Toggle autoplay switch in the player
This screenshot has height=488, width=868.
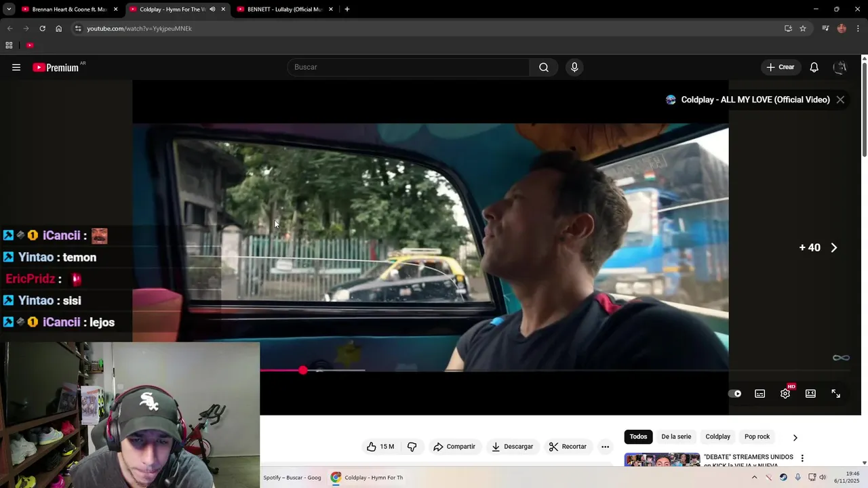click(x=735, y=394)
